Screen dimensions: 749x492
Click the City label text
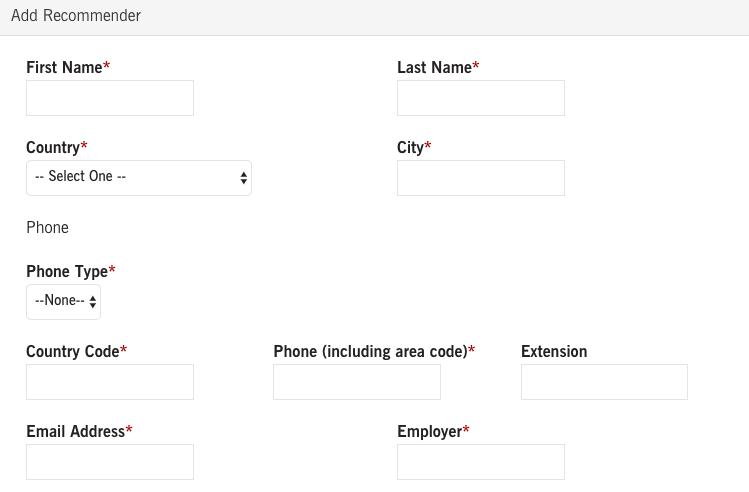point(411,148)
